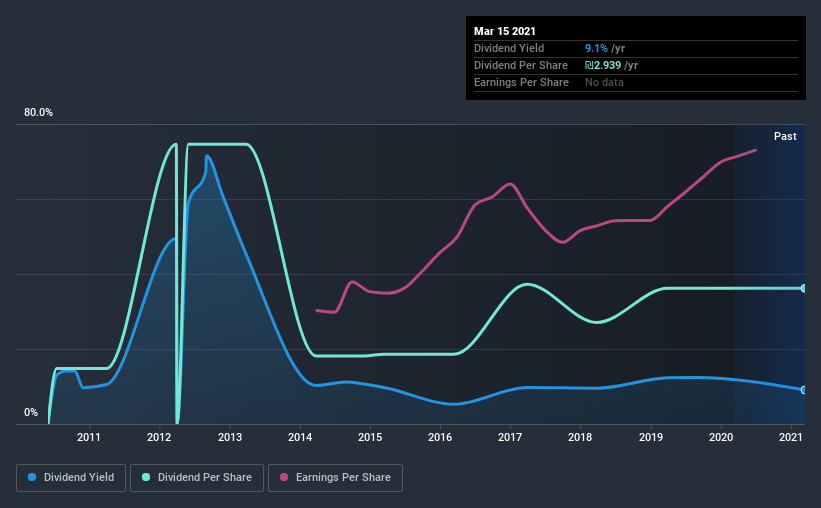This screenshot has height=508, width=821.
Task: Click the blue Dividend Yield legend dot
Action: click(x=32, y=477)
